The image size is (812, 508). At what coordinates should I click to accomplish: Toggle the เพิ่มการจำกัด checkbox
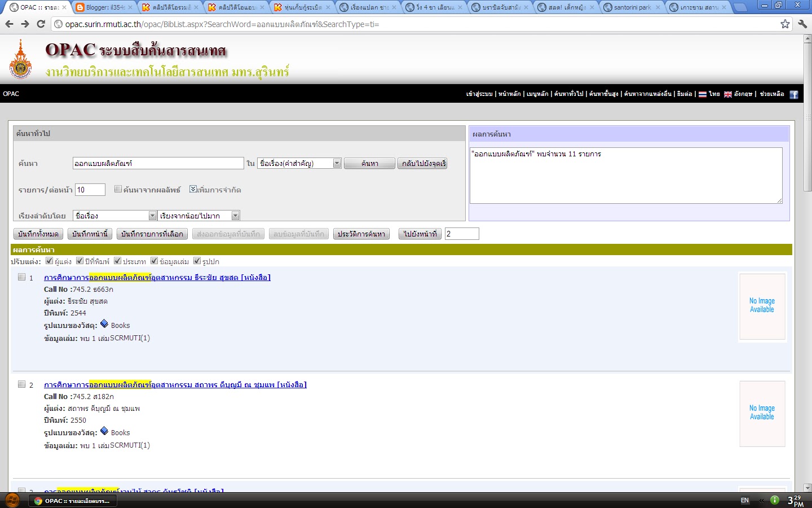193,189
